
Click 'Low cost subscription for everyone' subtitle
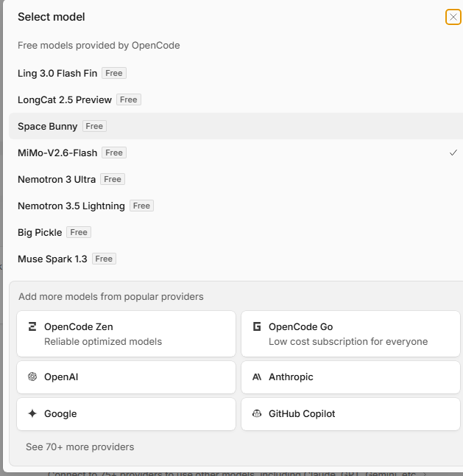point(348,341)
